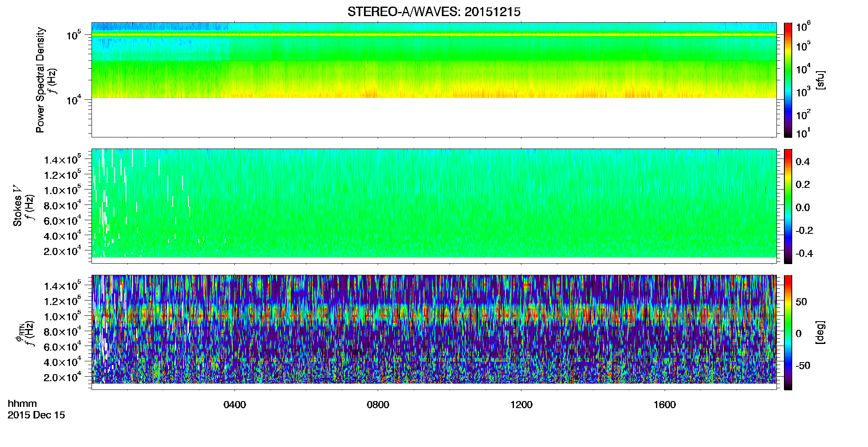868x447 pixels.
Task: Select the Stokes V axis label
Action: pyautogui.click(x=17, y=206)
